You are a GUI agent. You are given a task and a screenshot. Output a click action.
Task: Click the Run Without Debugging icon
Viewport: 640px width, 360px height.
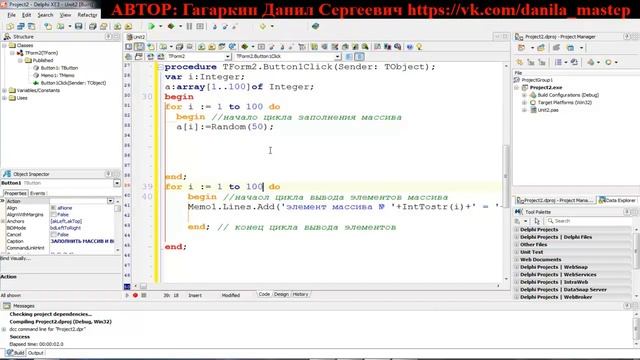point(171,27)
